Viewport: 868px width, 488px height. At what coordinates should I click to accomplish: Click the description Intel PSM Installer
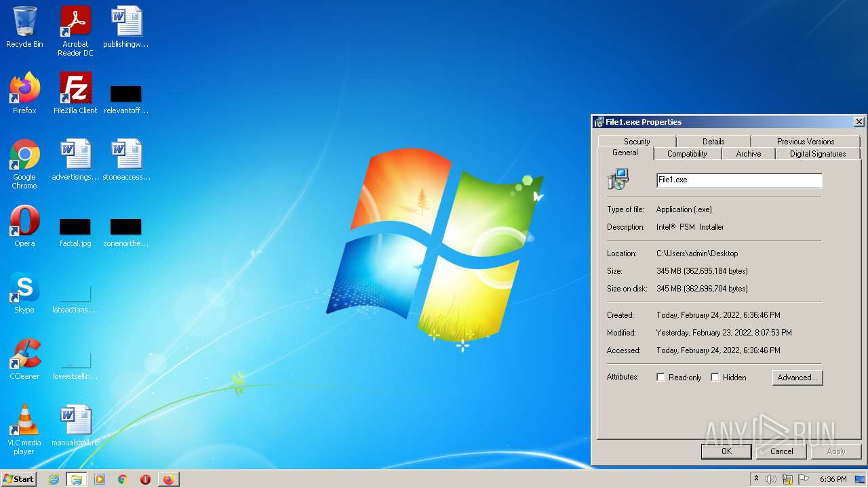tap(690, 227)
